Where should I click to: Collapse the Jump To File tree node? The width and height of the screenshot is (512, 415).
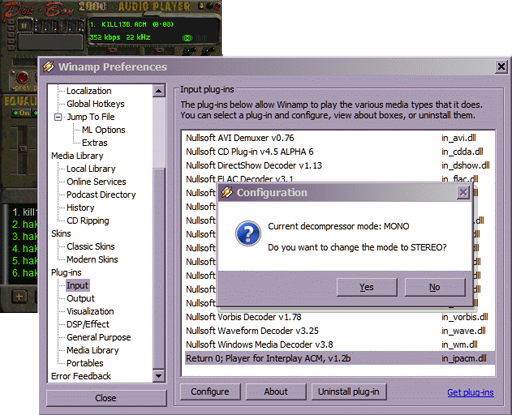(x=58, y=117)
